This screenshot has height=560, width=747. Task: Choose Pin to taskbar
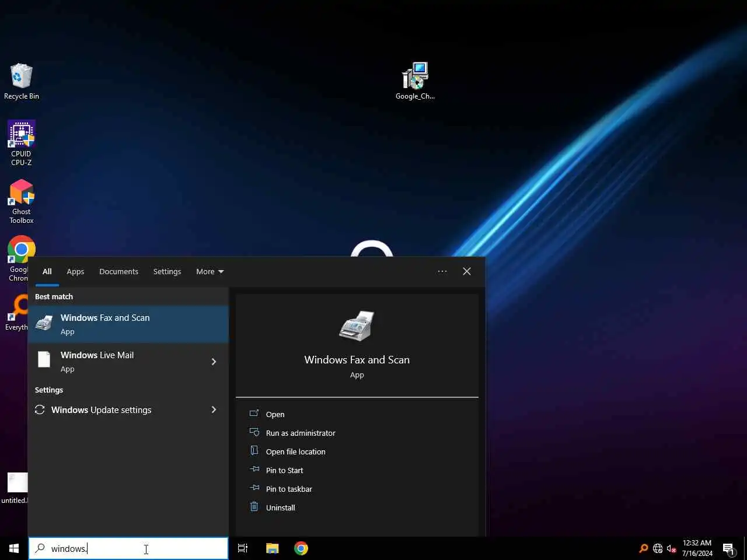[x=289, y=489]
